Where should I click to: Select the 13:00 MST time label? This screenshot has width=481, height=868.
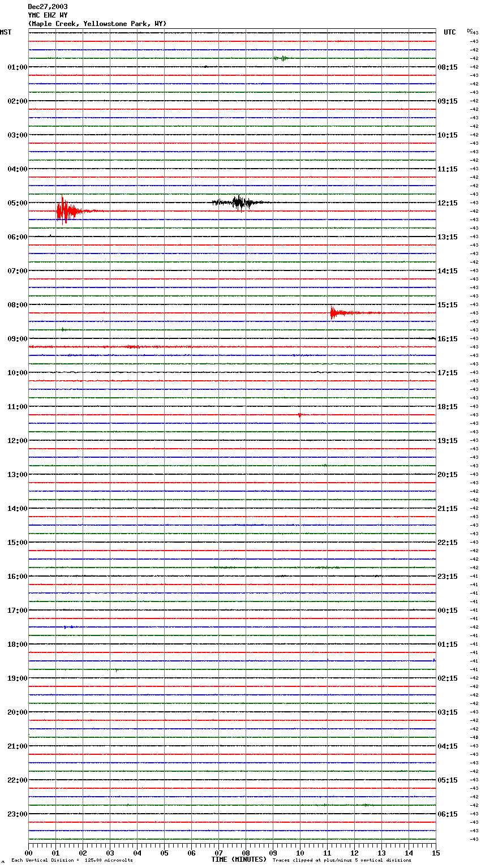(18, 475)
